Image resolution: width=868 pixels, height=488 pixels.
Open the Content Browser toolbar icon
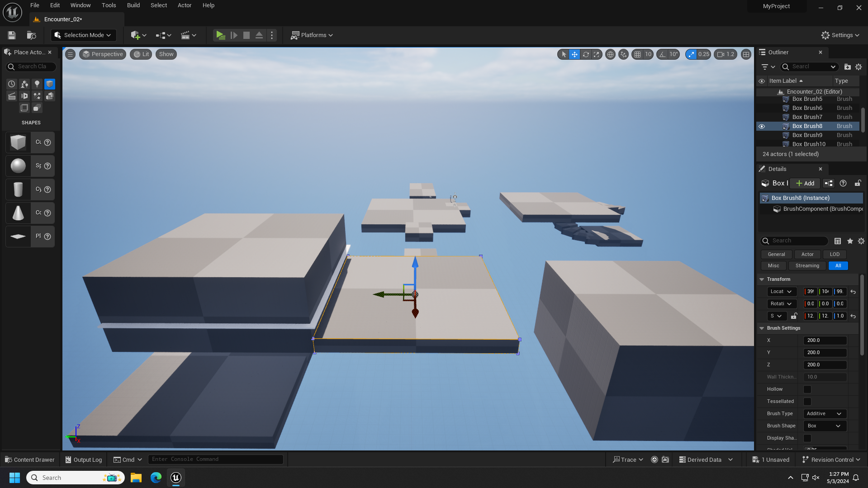click(31, 35)
